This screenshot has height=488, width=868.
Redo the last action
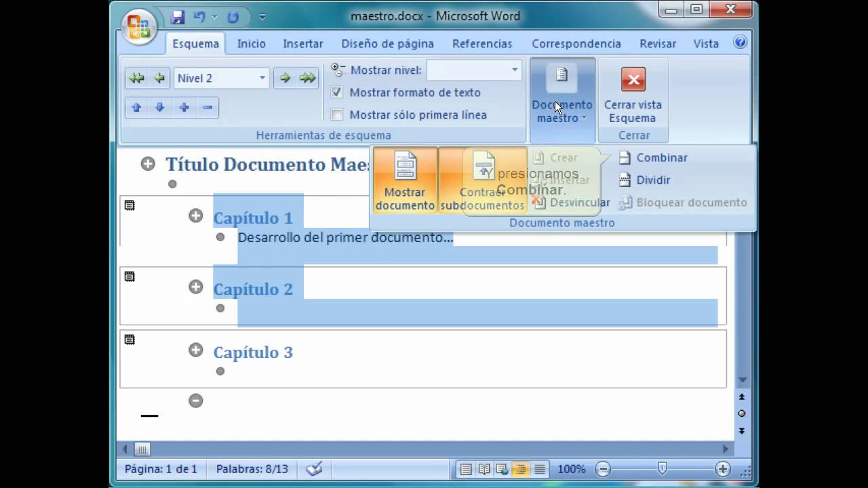[233, 17]
